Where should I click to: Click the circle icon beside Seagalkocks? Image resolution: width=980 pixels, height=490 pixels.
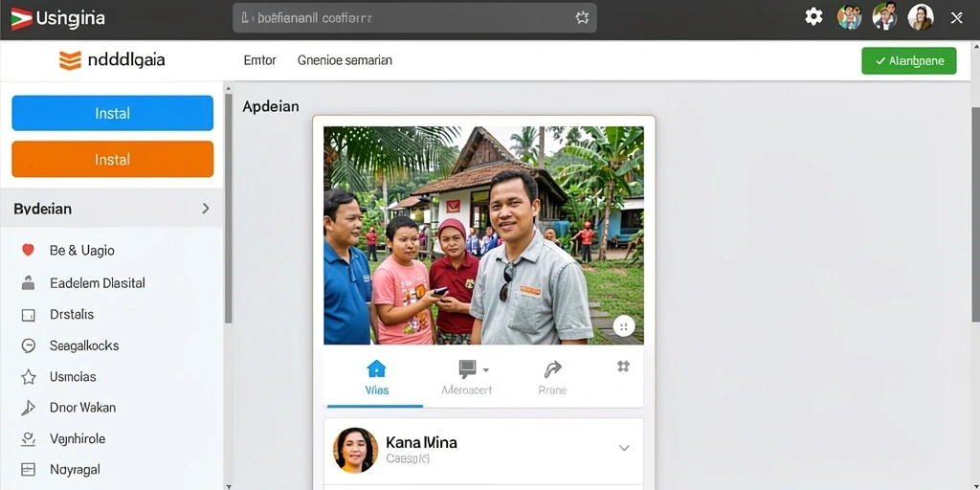[x=28, y=345]
